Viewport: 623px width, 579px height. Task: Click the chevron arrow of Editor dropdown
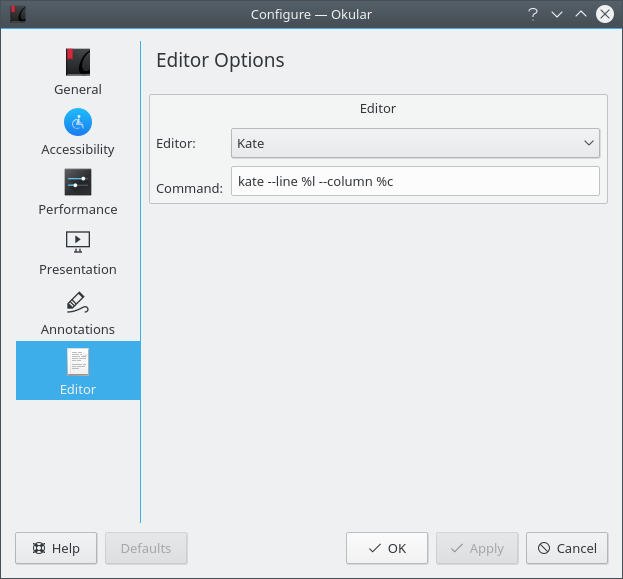coord(588,143)
